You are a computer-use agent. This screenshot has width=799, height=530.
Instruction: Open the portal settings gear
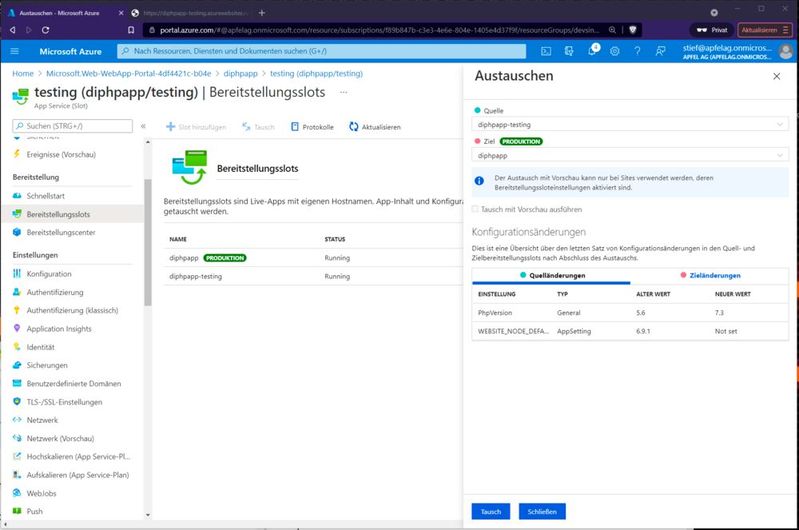615,51
